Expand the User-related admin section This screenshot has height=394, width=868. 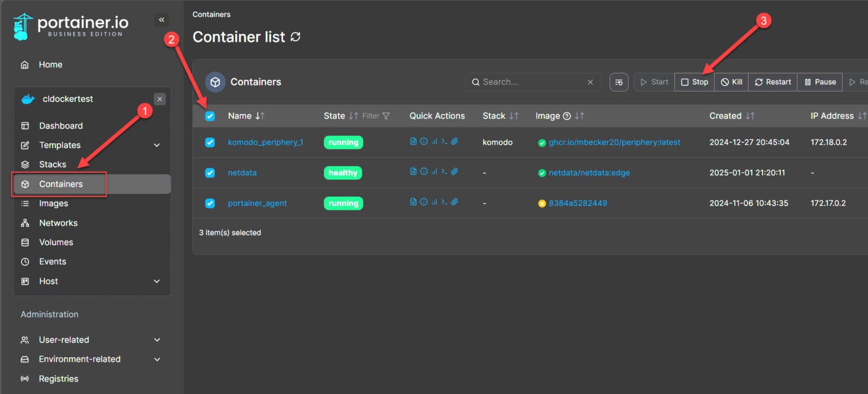[x=92, y=340]
